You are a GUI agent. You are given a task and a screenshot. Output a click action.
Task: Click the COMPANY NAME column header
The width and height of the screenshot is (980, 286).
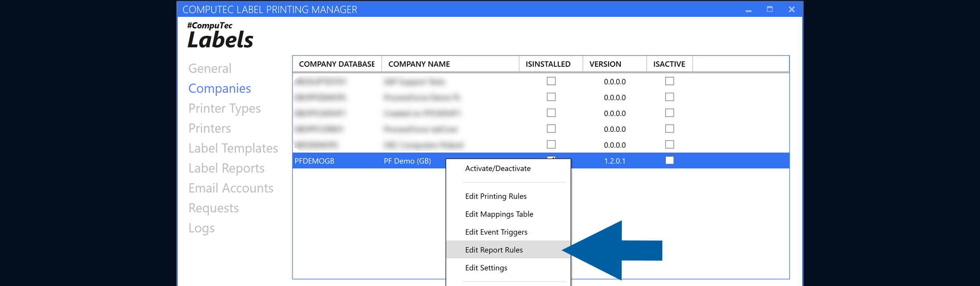pos(450,64)
